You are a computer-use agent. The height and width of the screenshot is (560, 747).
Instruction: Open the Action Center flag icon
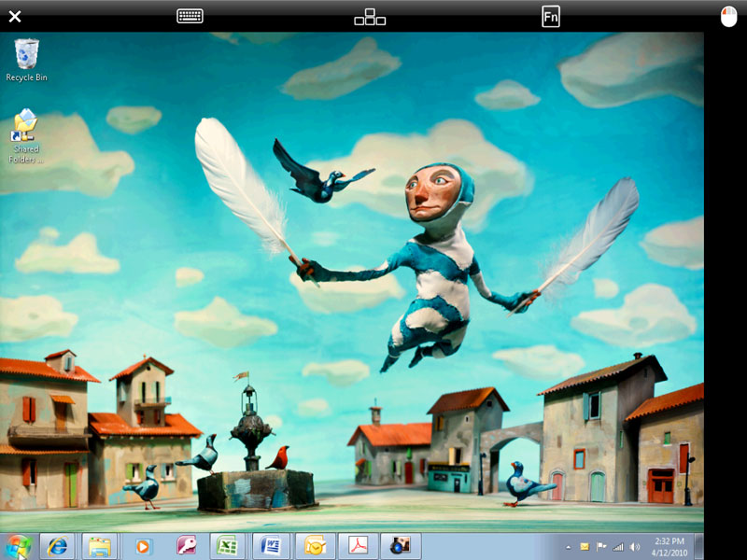pos(601,547)
